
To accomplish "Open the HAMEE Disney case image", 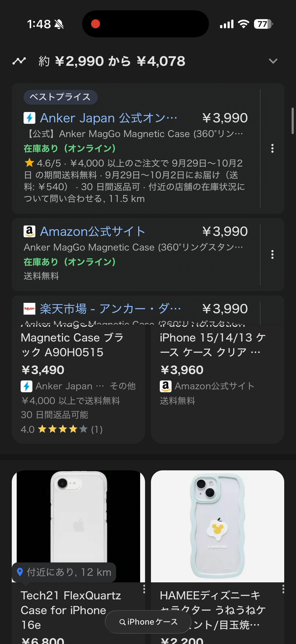I will click(217, 525).
